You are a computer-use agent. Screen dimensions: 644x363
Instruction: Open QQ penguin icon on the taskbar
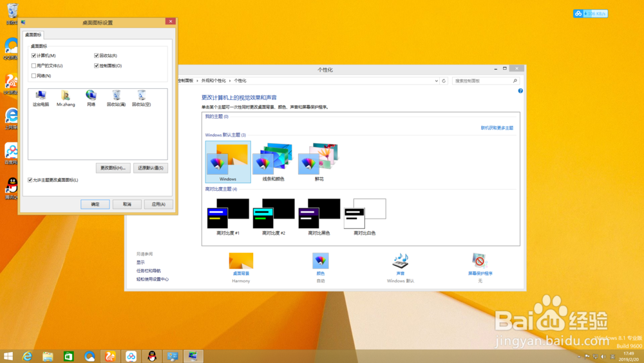152,356
